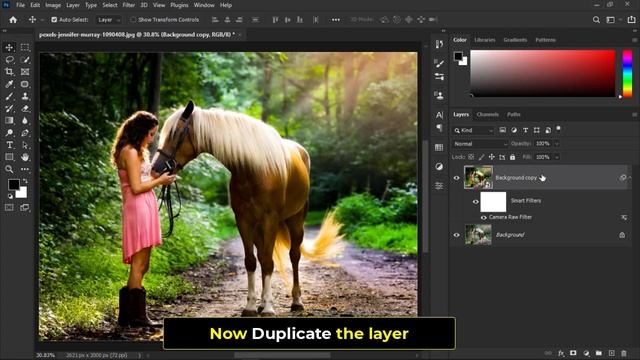This screenshot has height=360, width=640.
Task: Click the Create new layer icon
Action: point(611,353)
